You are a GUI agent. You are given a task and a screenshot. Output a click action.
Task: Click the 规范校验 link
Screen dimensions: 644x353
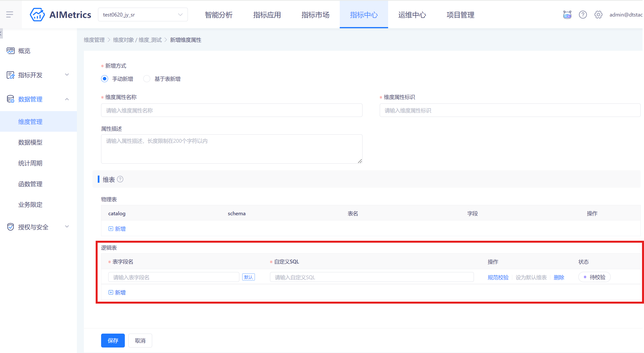point(498,277)
